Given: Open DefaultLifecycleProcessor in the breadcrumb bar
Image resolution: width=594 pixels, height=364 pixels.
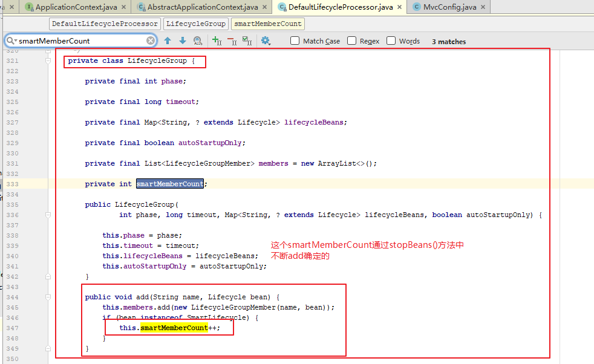Looking at the screenshot, I should click(104, 24).
